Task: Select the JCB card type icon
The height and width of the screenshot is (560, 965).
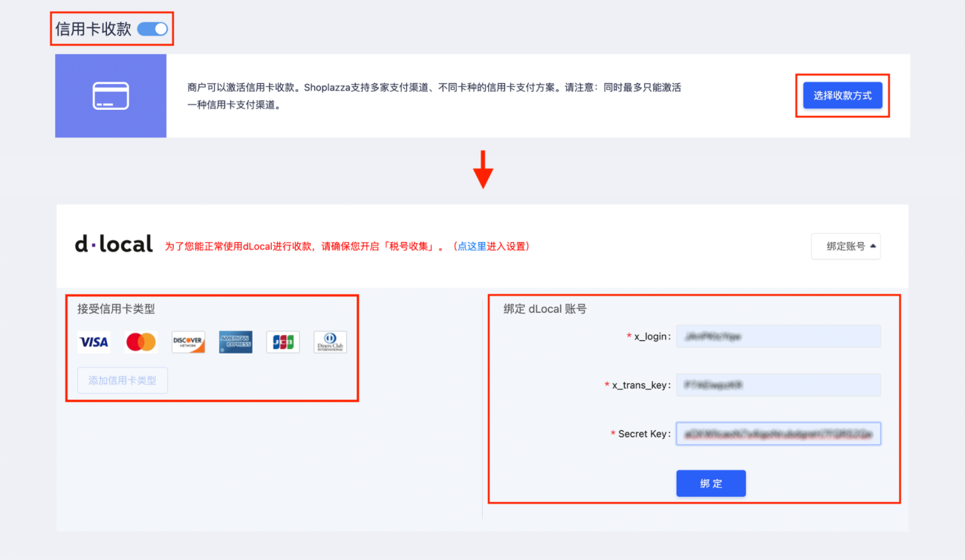Action: (x=282, y=342)
